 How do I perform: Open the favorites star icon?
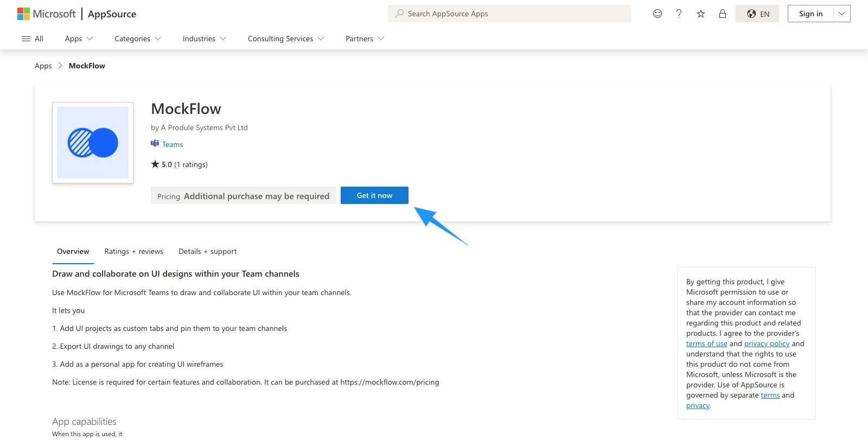tap(701, 14)
